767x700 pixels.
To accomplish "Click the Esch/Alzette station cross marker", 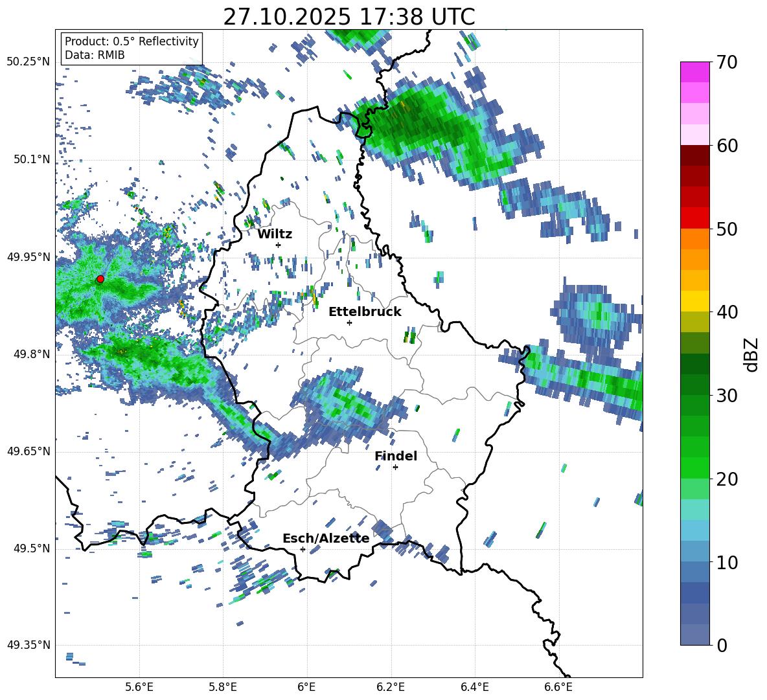I will tap(303, 549).
